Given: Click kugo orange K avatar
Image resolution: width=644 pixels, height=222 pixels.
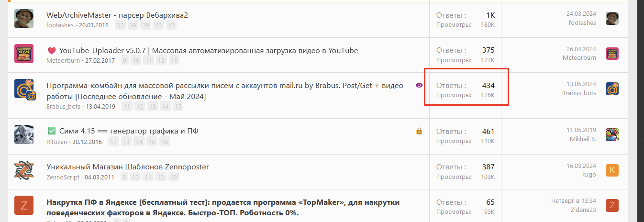Looking at the screenshot, I should [612, 170].
